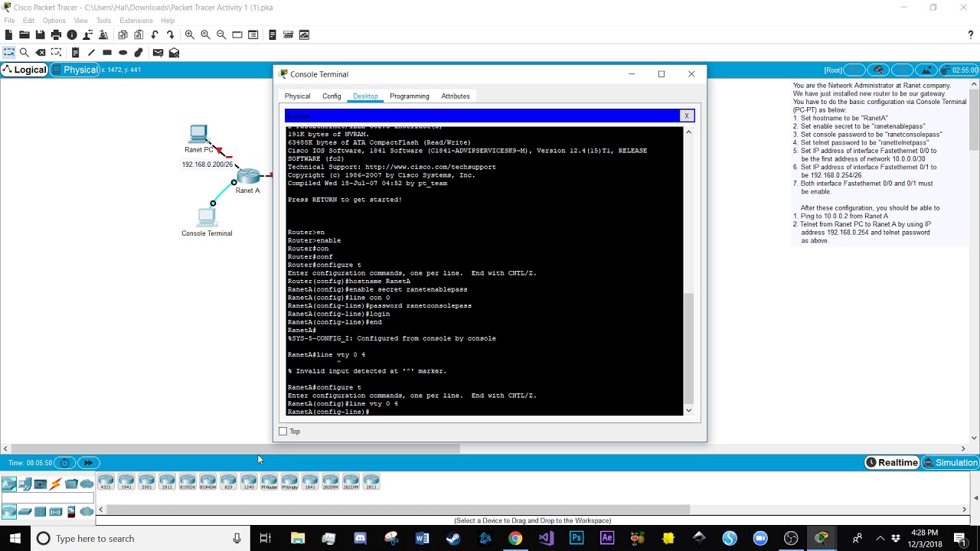The width and height of the screenshot is (980, 551).
Task: Select the Place Note tool
Action: click(75, 53)
